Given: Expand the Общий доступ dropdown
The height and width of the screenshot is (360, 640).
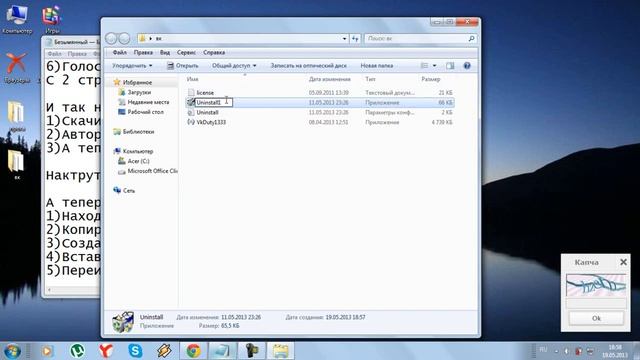Looking at the screenshot, I should pos(234,65).
